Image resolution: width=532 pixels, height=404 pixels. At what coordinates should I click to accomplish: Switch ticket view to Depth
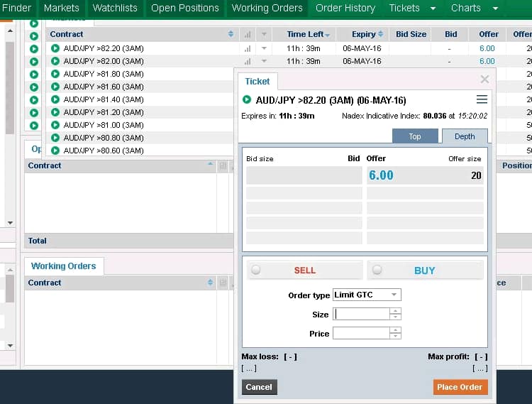465,136
